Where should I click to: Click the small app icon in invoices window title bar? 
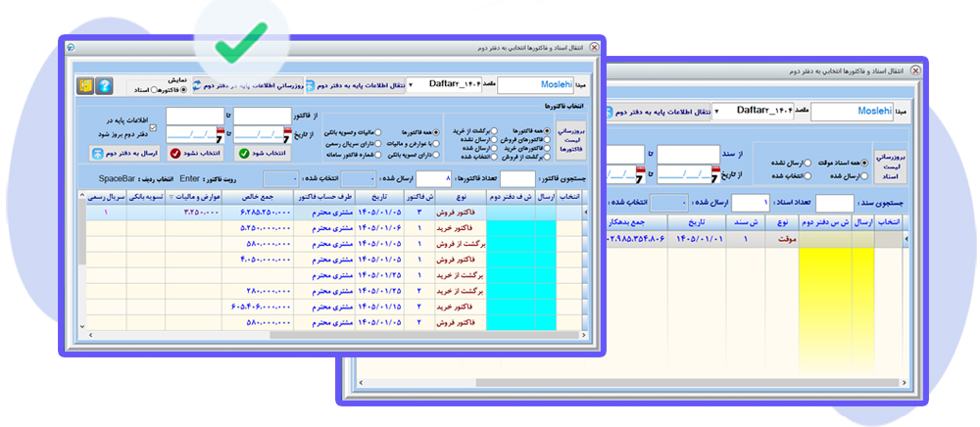click(x=70, y=47)
